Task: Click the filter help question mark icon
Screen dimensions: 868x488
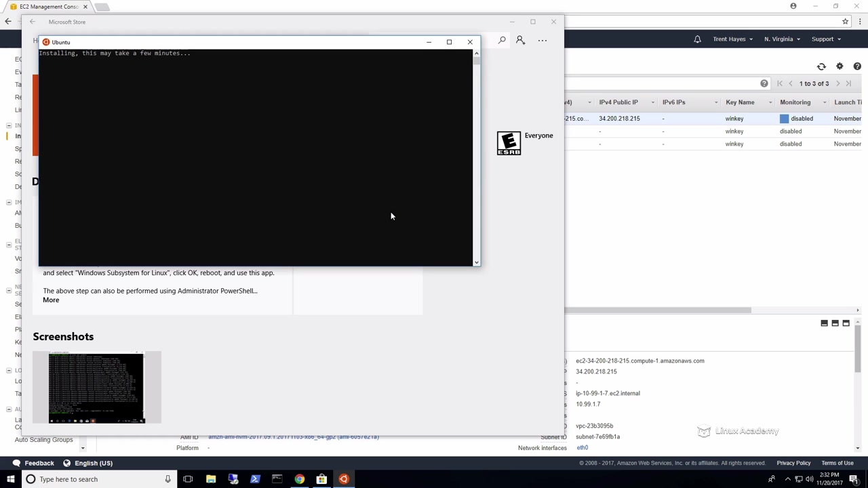Action: tap(764, 83)
